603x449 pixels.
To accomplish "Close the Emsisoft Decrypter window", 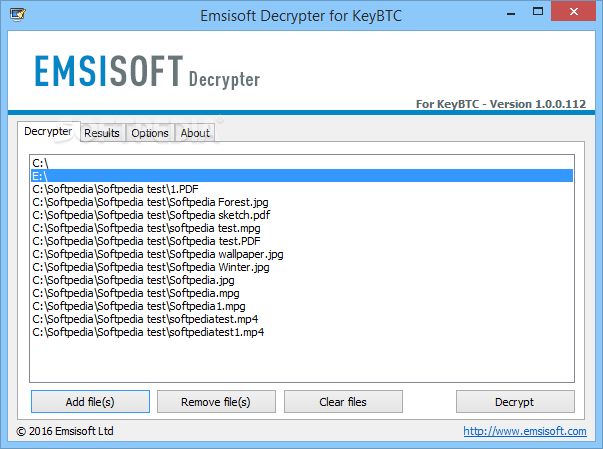I will [573, 12].
